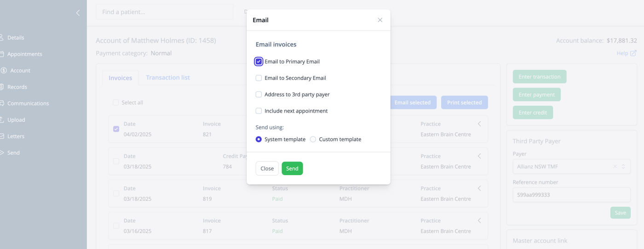The image size is (644, 249).
Task: Click the Reference number input field
Action: coord(571,195)
